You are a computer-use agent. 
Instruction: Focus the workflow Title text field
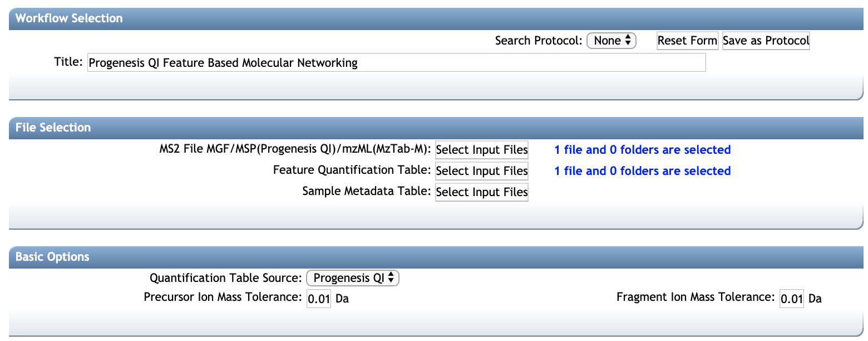[397, 62]
